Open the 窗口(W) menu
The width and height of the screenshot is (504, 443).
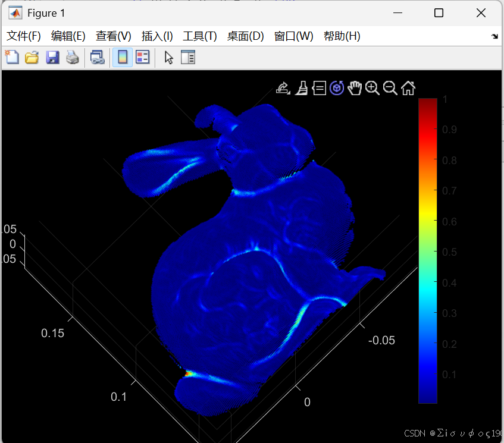click(x=294, y=36)
